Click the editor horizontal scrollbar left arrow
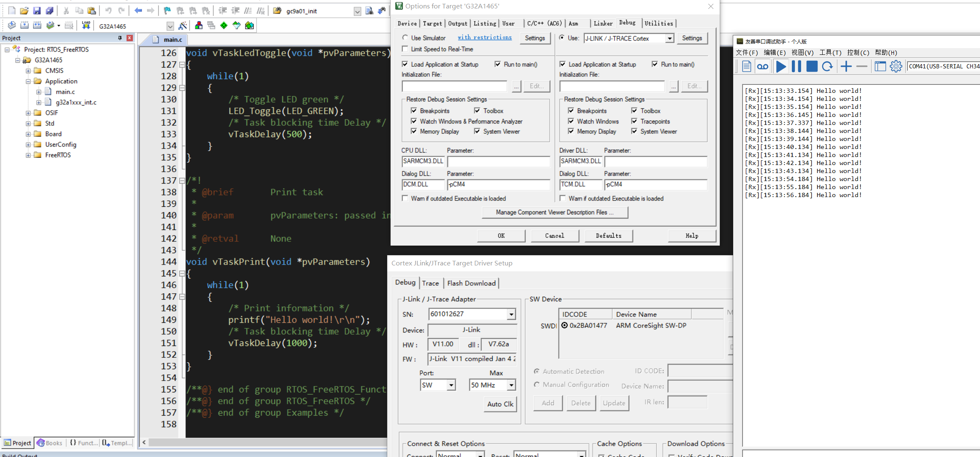980x457 pixels. pyautogui.click(x=144, y=442)
